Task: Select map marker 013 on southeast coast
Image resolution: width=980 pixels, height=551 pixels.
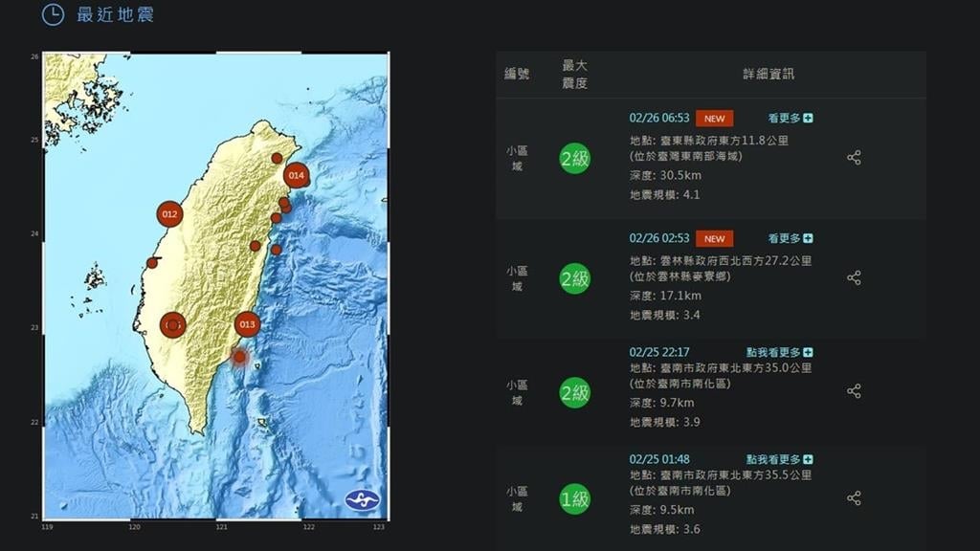Action: pyautogui.click(x=247, y=324)
